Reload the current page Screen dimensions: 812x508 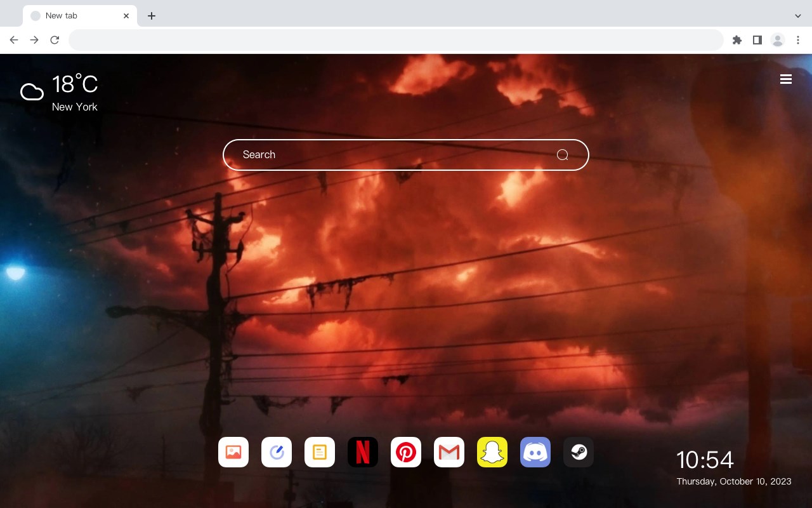[55, 40]
